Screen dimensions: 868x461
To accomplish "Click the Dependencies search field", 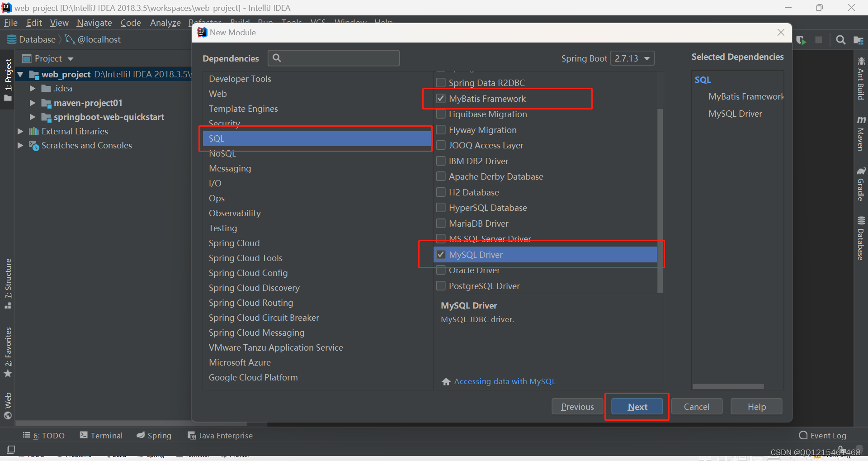I will click(334, 58).
